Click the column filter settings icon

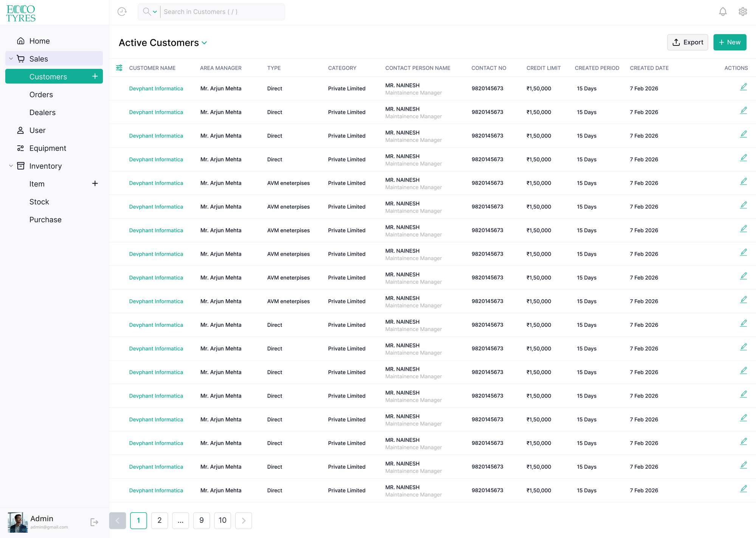[x=119, y=68]
